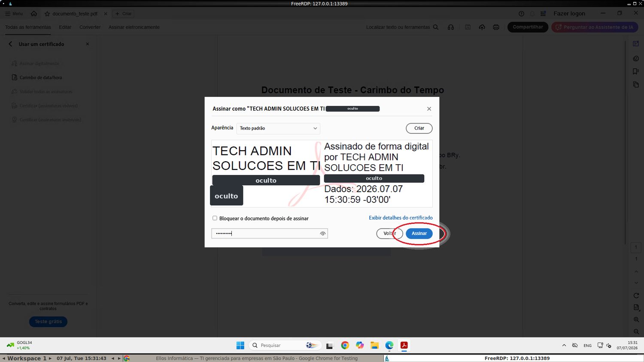The image size is (644, 362).
Task: Close the Assinar como dialog
Action: (429, 109)
